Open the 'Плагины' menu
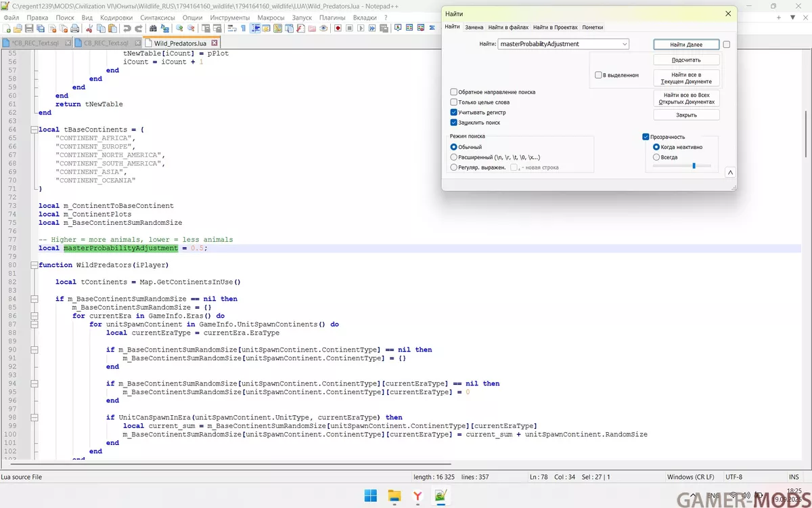This screenshot has width=812, height=508. (x=332, y=17)
